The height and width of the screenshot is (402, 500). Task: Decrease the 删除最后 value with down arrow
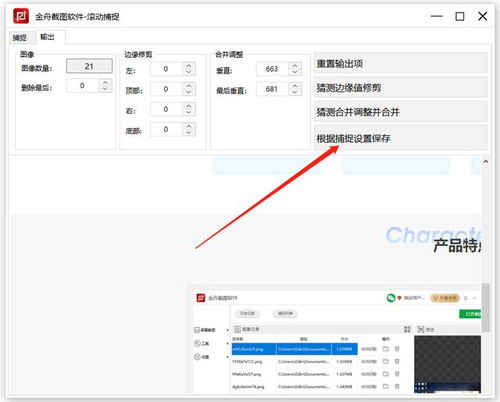(105, 89)
